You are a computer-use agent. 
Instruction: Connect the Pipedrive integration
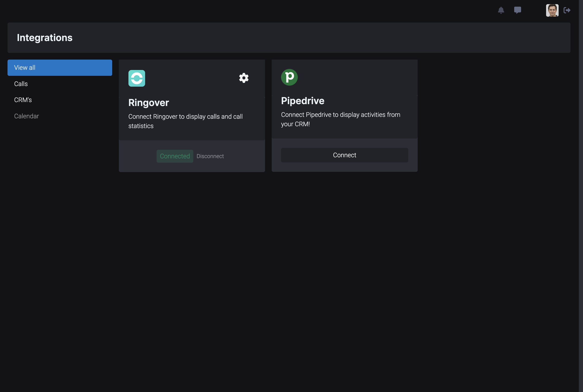coord(344,155)
